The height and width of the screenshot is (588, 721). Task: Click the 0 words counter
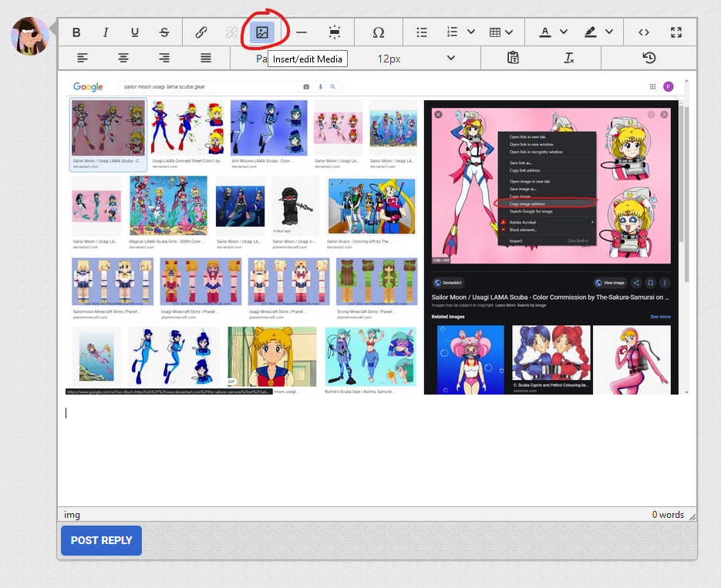point(668,515)
